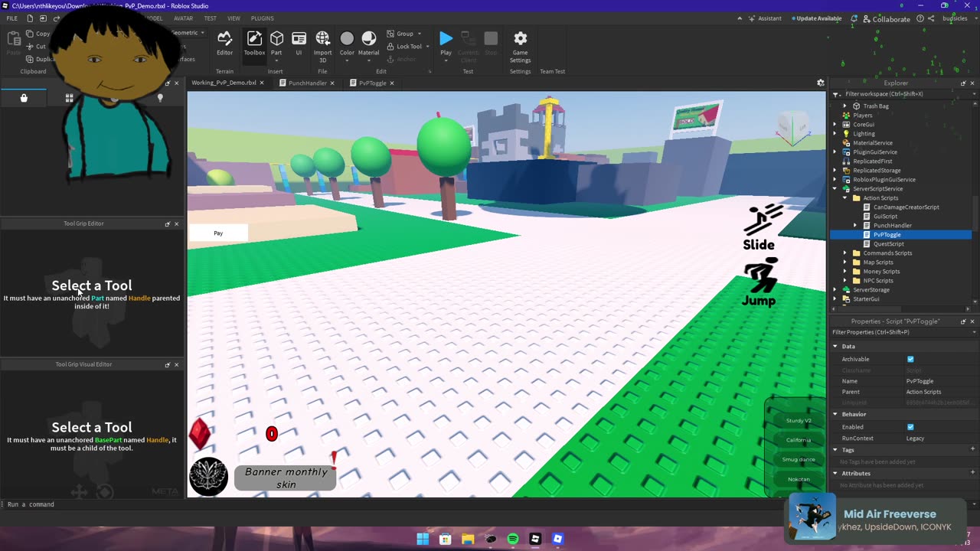Viewport: 980px width, 551px height.
Task: Collapse the Data properties section
Action: 835,347
